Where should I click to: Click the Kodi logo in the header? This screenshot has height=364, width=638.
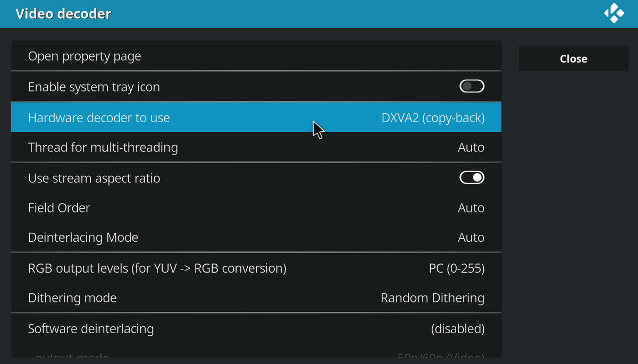click(614, 13)
